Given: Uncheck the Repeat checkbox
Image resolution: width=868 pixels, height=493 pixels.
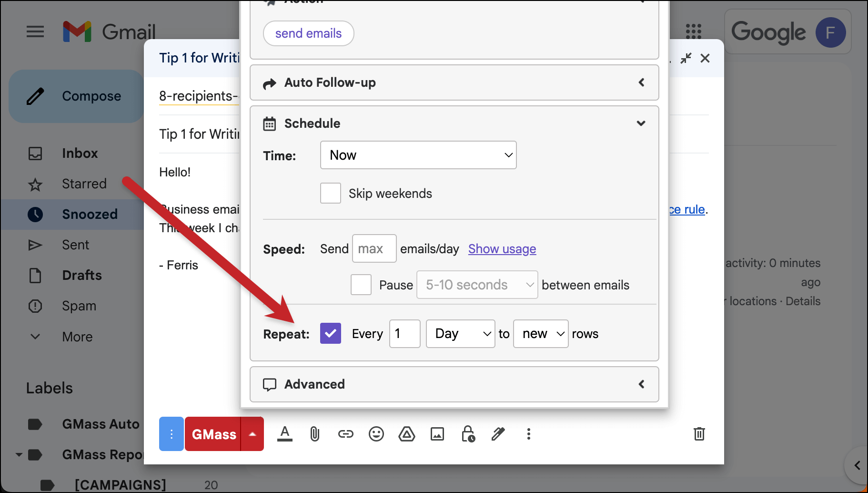Looking at the screenshot, I should [x=331, y=333].
